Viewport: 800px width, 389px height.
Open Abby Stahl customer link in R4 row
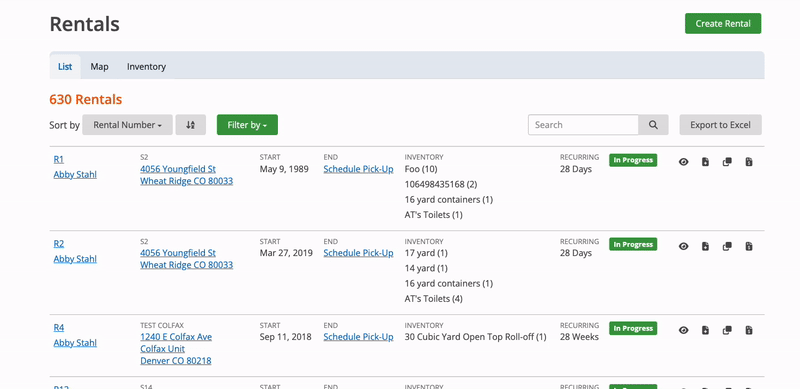click(x=75, y=343)
